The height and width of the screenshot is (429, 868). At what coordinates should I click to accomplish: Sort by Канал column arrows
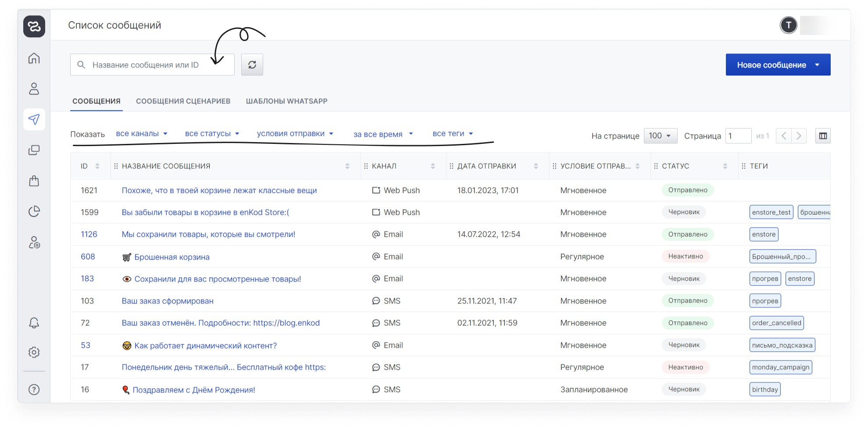tap(433, 166)
